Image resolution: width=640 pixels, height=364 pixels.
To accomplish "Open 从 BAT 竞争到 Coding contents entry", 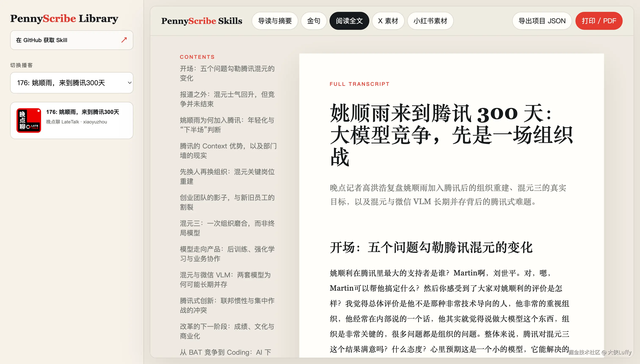I will (x=225, y=352).
